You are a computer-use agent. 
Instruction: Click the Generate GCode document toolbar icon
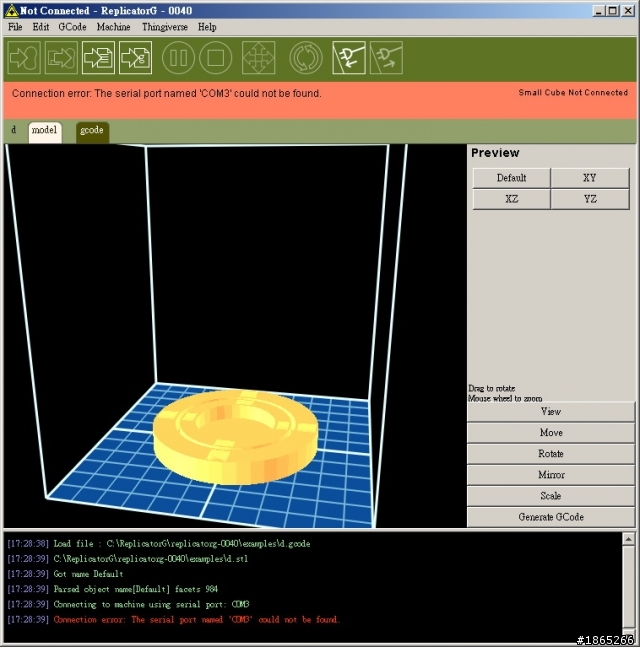click(98, 57)
